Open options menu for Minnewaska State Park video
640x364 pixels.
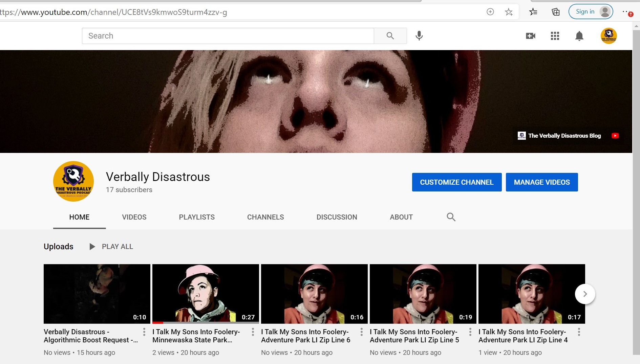(253, 332)
